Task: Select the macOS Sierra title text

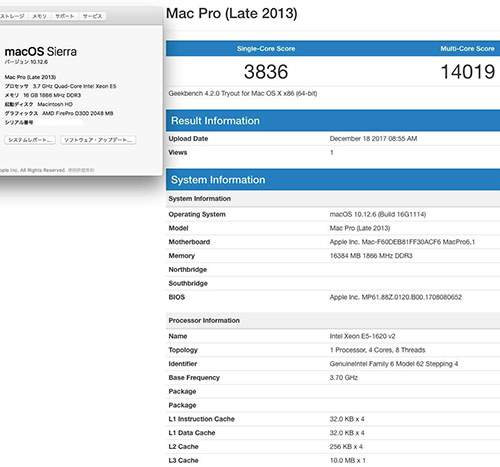Action: coord(41,52)
